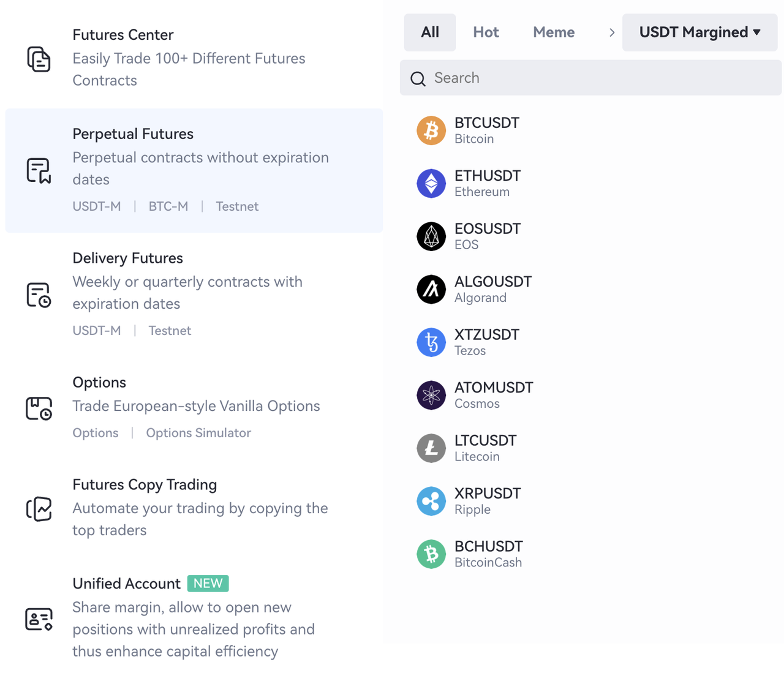Click the Ethereum diamond icon
Screen dimensions: 784x692
click(x=431, y=183)
